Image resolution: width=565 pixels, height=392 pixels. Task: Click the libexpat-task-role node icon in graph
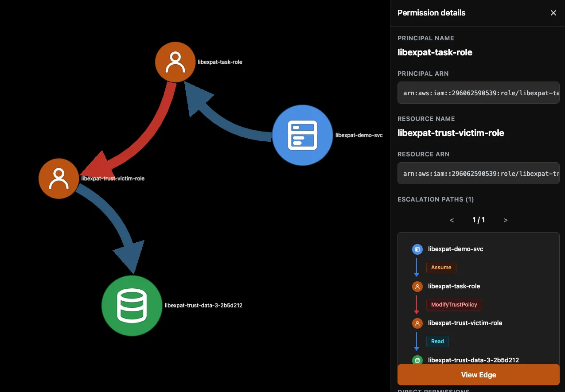click(175, 62)
